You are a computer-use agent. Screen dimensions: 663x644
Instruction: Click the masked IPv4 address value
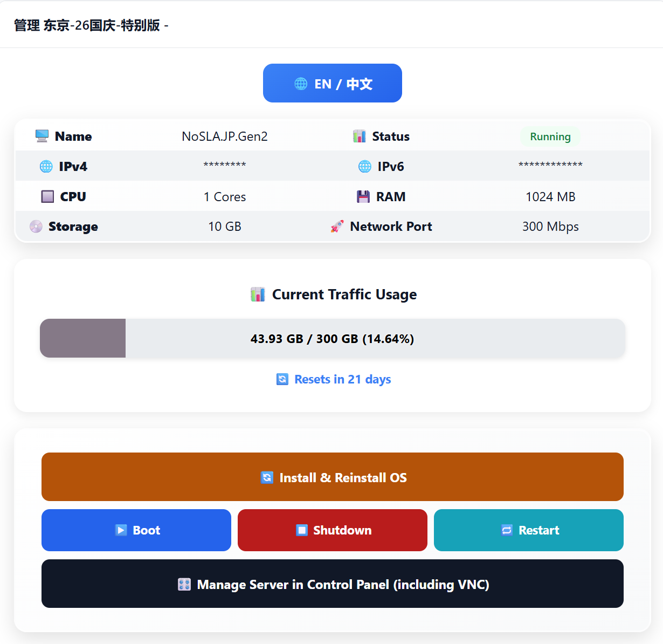point(225,166)
